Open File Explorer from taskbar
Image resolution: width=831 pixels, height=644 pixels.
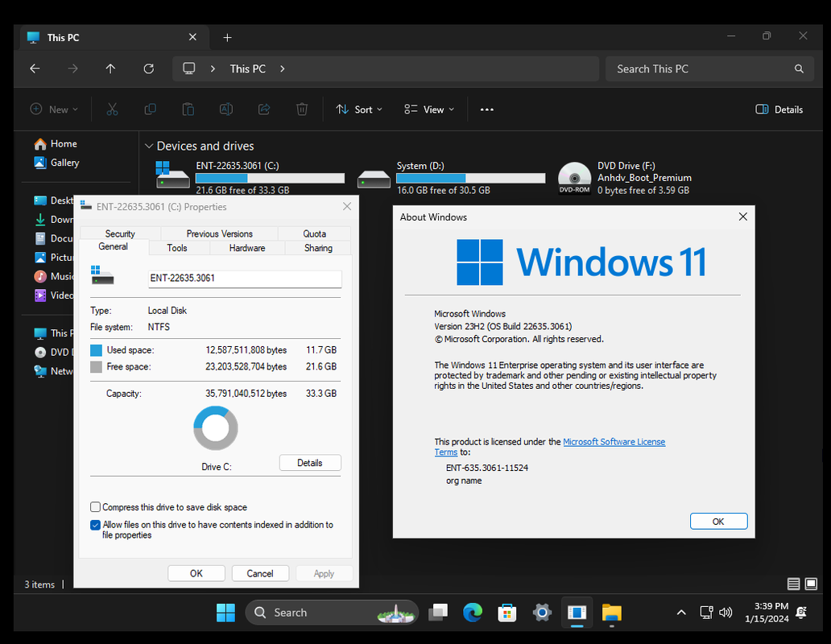click(x=612, y=613)
